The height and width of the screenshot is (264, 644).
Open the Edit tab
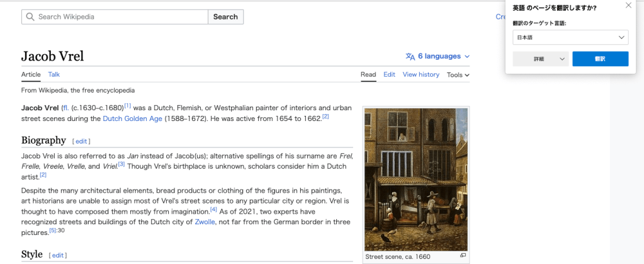pyautogui.click(x=389, y=74)
